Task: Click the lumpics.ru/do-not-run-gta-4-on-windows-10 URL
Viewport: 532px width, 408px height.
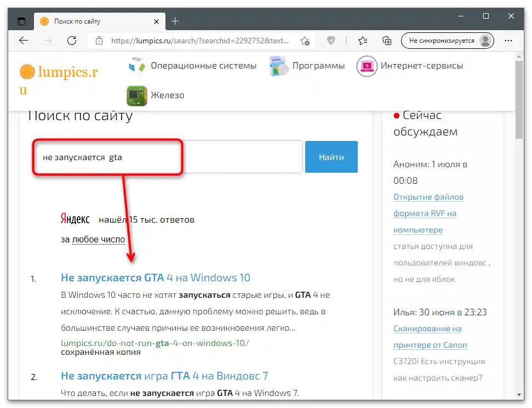Action: click(155, 343)
